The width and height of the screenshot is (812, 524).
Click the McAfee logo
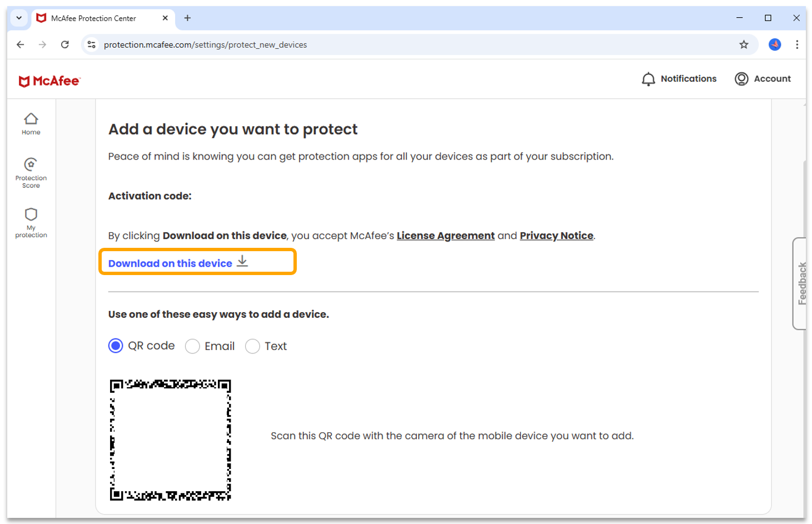49,80
